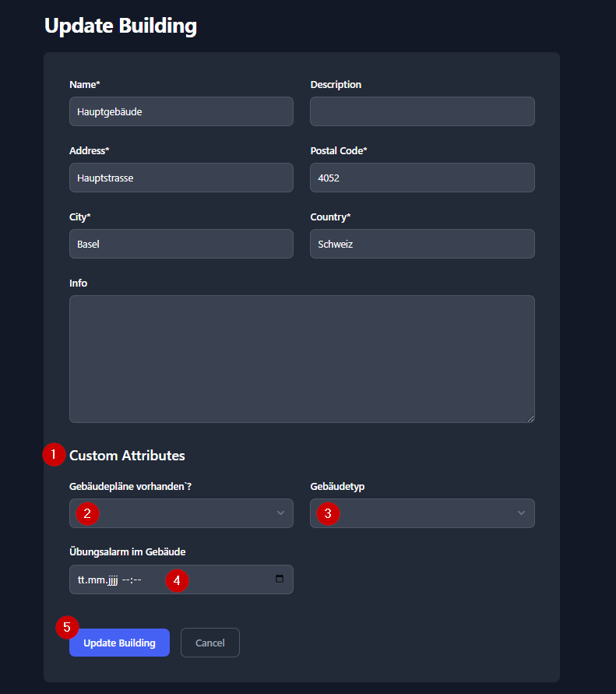Open the calendar picker icon for Übungsalarm
Image resolution: width=616 pixels, height=694 pixels.
[x=280, y=580]
